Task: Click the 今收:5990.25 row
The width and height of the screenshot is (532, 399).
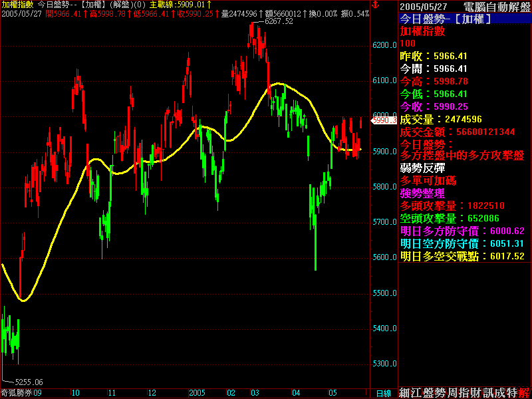Action: [434, 106]
